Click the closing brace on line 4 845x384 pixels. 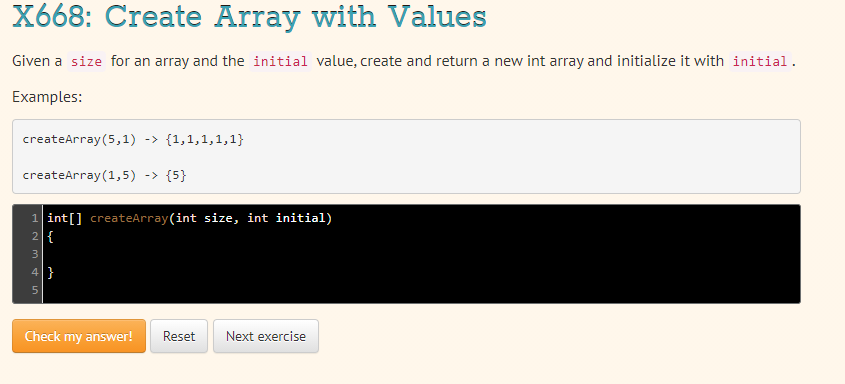pyautogui.click(x=50, y=272)
